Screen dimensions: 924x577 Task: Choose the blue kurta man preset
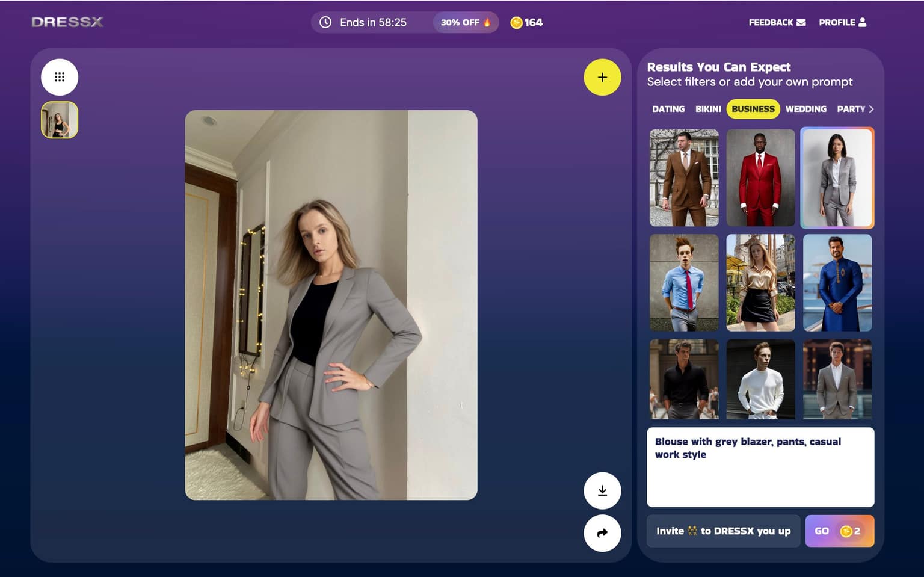point(837,283)
